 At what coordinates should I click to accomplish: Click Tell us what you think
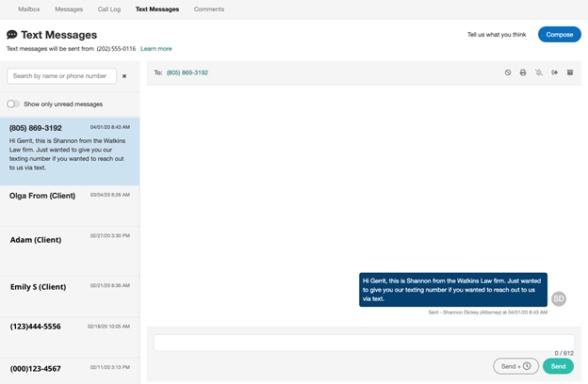(x=498, y=35)
